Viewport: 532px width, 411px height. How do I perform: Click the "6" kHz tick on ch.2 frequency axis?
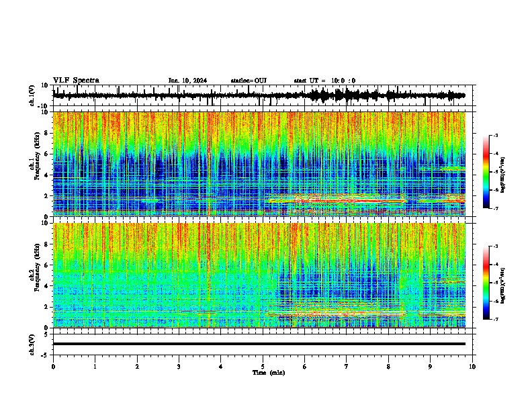click(x=46, y=265)
